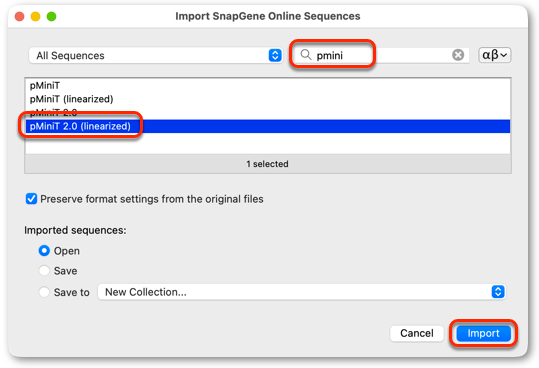Image resolution: width=539 pixels, height=368 pixels.
Task: Click the Import button
Action: tap(483, 333)
